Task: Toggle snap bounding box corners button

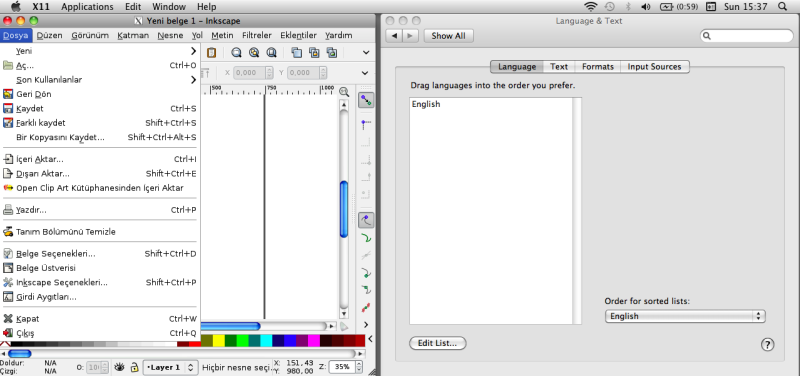Action: 366,123
